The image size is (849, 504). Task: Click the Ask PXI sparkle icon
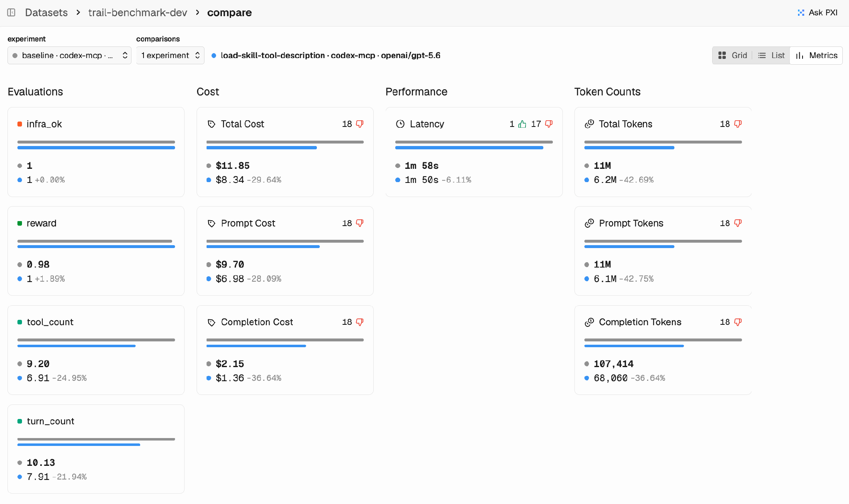point(801,12)
